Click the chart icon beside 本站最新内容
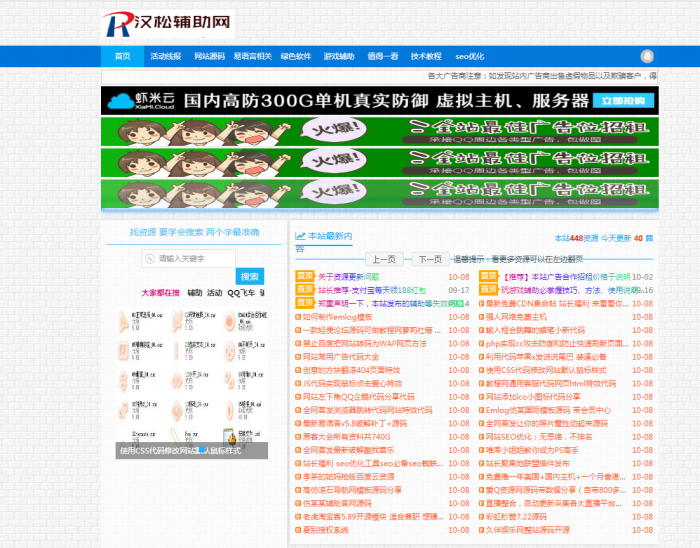 [x=300, y=236]
